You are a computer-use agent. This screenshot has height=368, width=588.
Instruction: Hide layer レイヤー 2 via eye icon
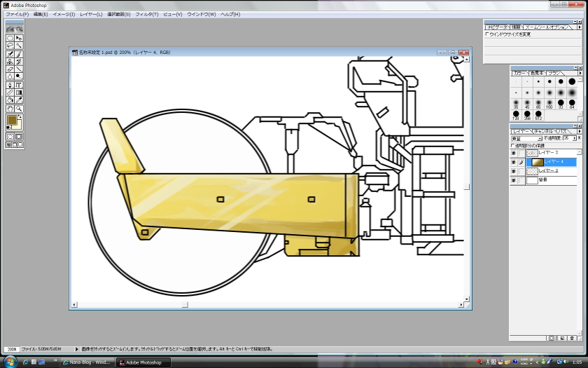click(513, 153)
